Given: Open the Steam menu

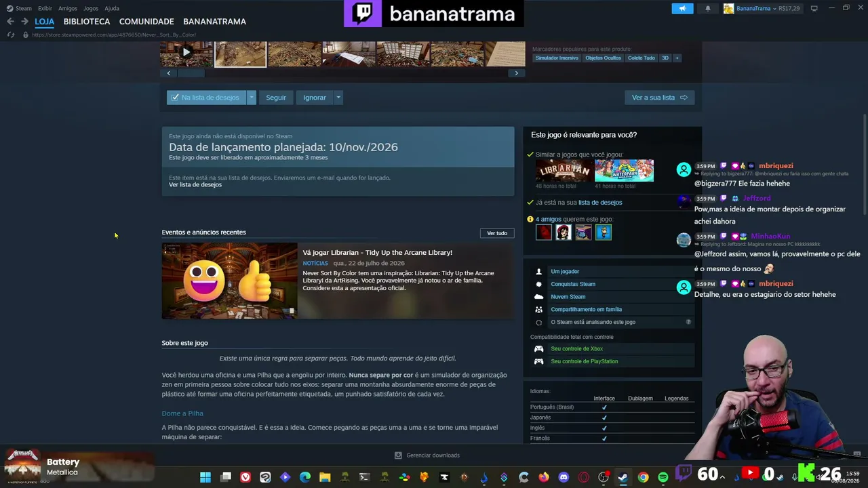Looking at the screenshot, I should click(x=19, y=8).
